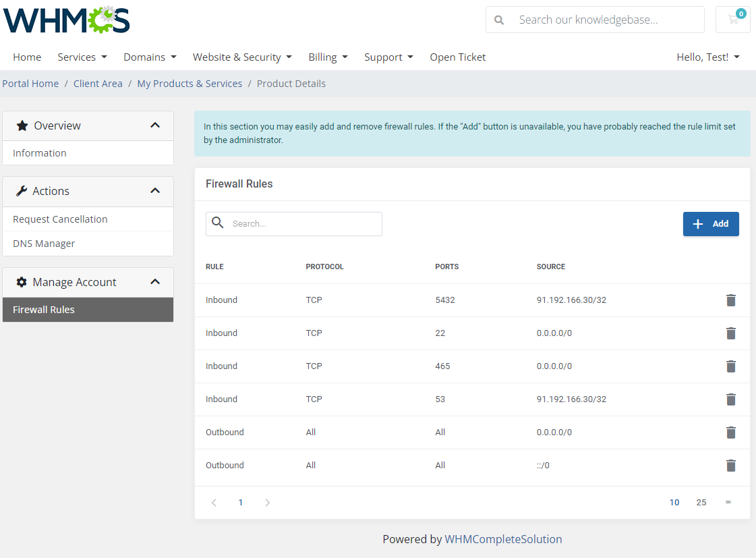This screenshot has width=756, height=558.
Task: Open the shopping cart icon
Action: [733, 20]
